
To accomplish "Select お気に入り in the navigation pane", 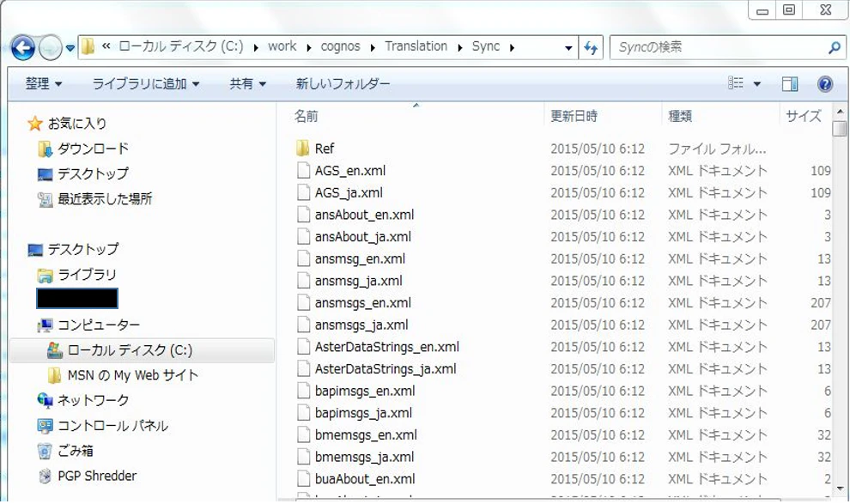I will 67,124.
